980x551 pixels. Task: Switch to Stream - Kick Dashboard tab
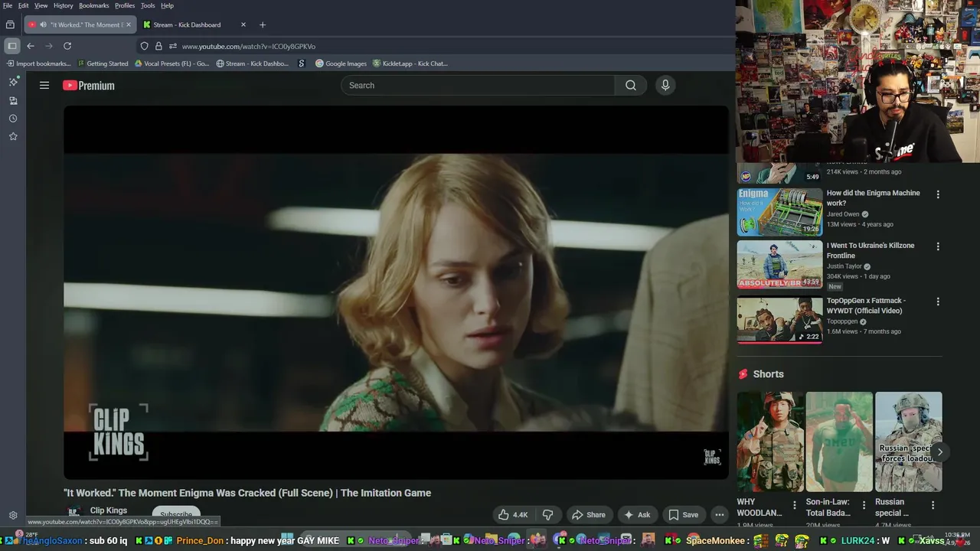[x=194, y=24]
